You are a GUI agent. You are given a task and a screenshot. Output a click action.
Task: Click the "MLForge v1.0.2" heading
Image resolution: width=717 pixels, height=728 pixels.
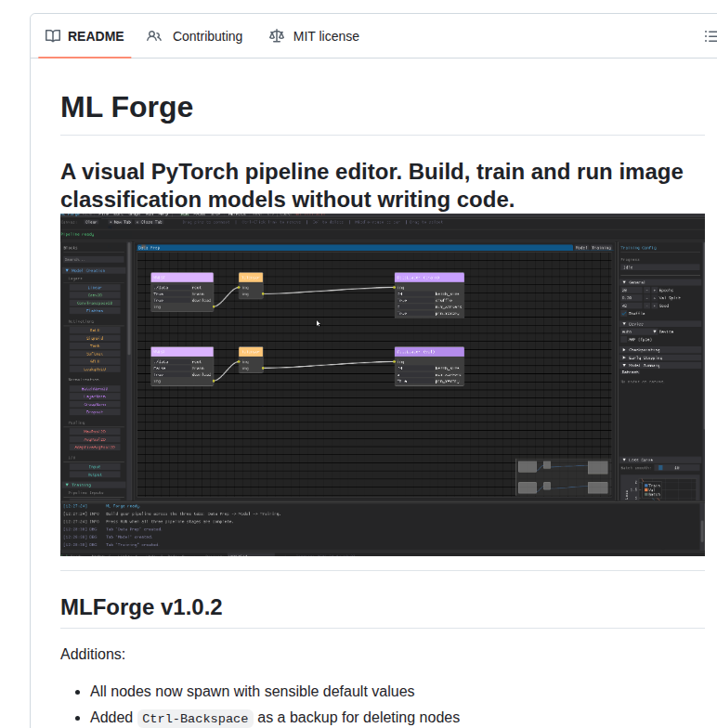tap(141, 607)
